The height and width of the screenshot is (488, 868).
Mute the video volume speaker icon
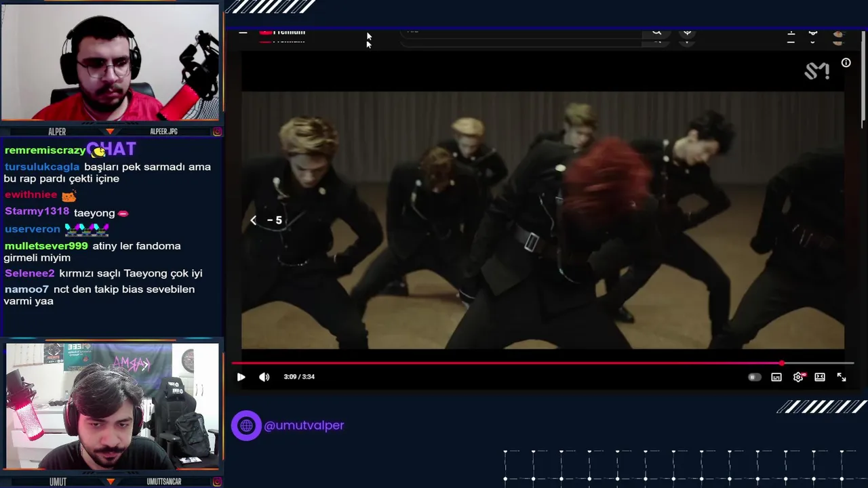pyautogui.click(x=264, y=377)
